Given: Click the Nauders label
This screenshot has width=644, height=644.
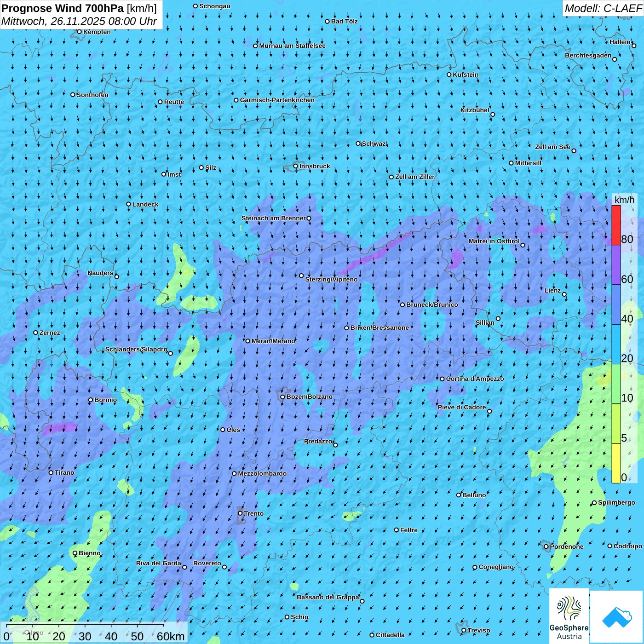Looking at the screenshot, I should 100,273.
